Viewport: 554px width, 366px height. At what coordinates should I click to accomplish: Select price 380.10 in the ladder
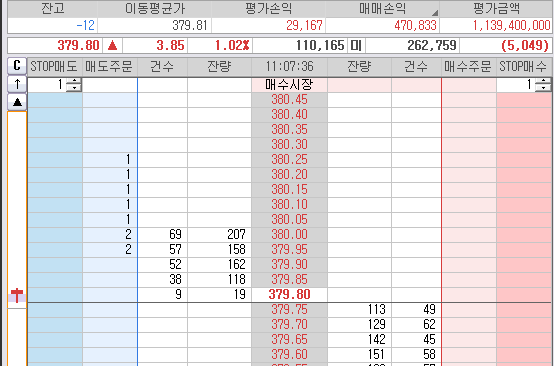point(289,205)
